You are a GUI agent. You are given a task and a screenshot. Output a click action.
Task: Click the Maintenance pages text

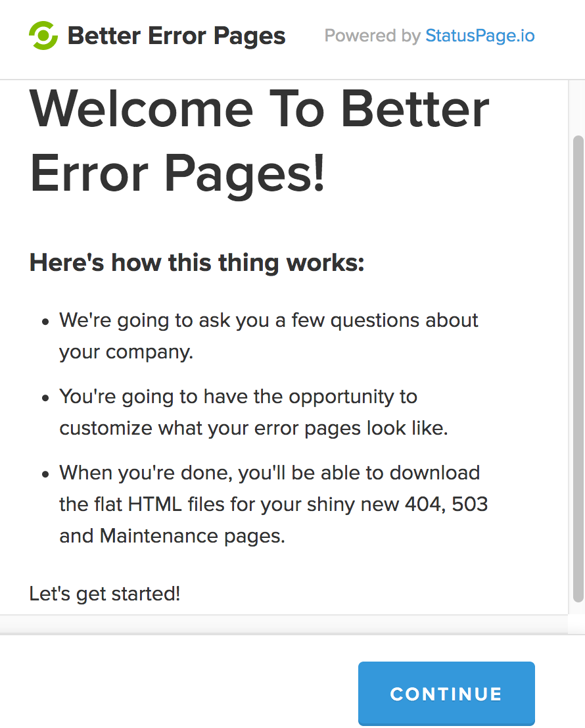(192, 536)
